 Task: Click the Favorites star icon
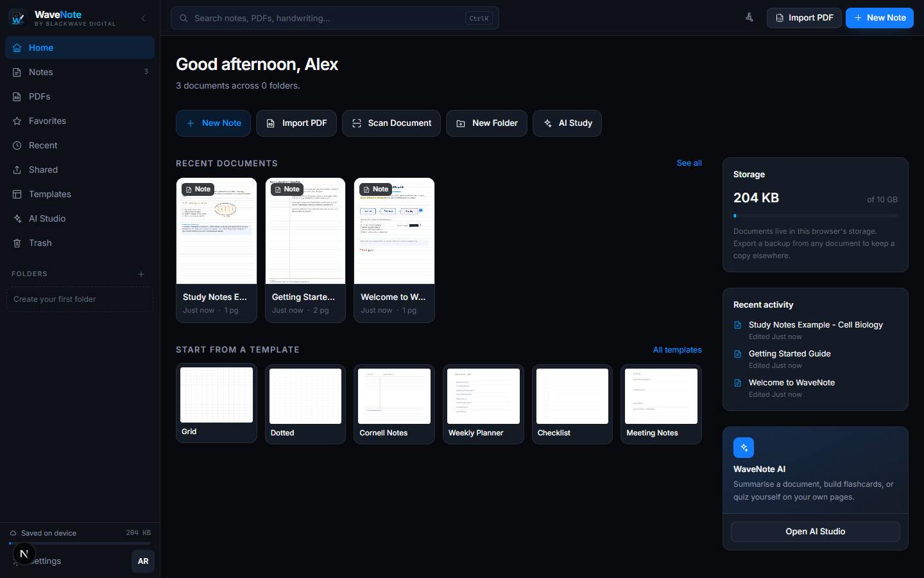click(x=17, y=121)
